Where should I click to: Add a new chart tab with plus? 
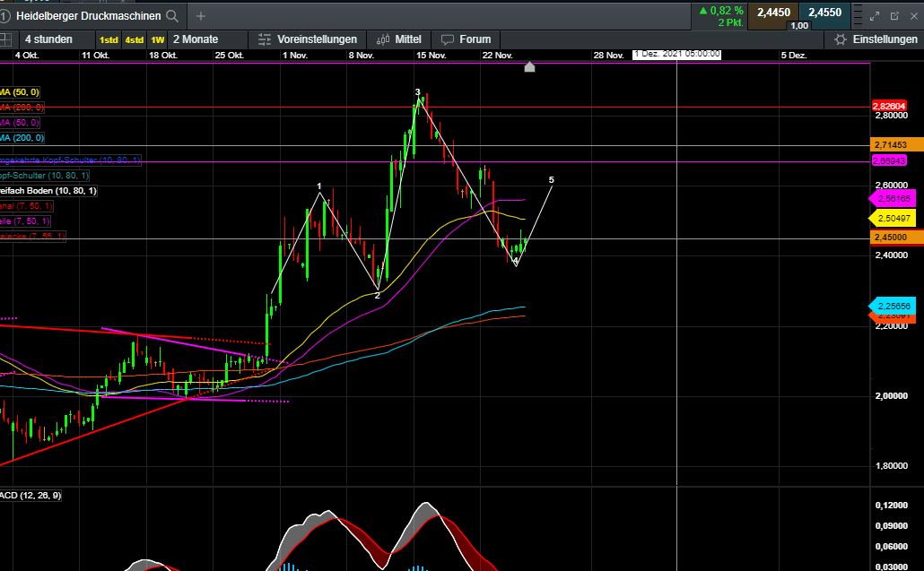(200, 16)
